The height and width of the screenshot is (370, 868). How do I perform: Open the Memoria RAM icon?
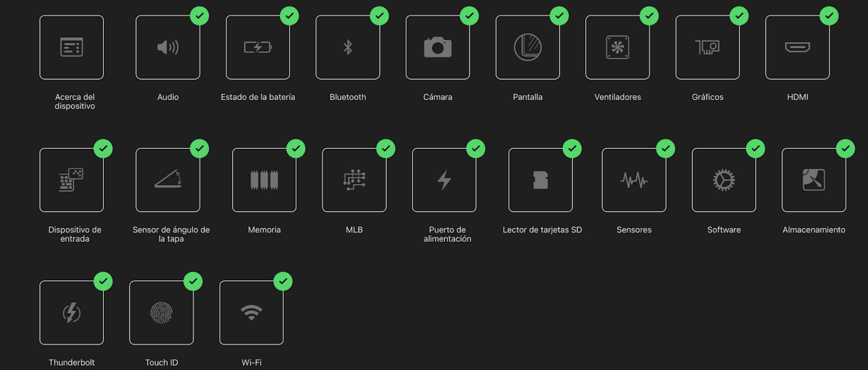click(264, 180)
